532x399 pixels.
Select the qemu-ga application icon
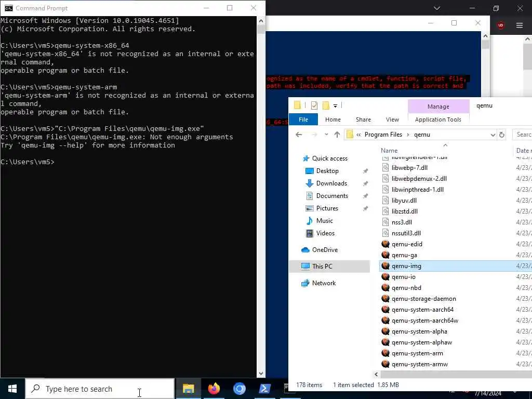(385, 255)
